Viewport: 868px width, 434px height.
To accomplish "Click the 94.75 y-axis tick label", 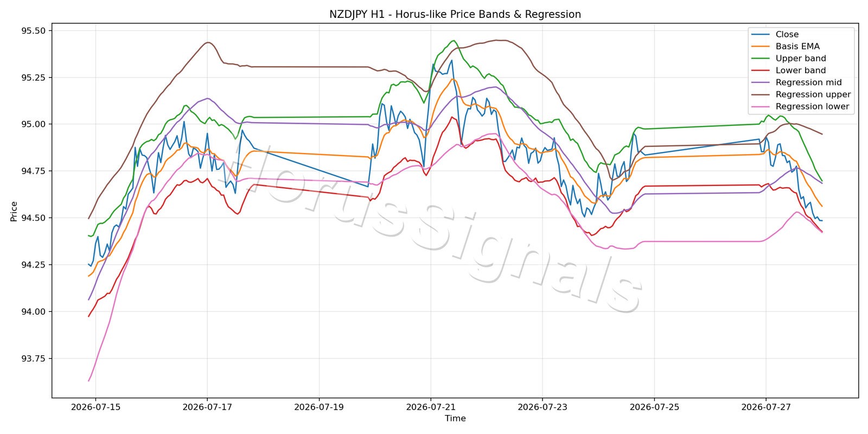I will pos(34,171).
